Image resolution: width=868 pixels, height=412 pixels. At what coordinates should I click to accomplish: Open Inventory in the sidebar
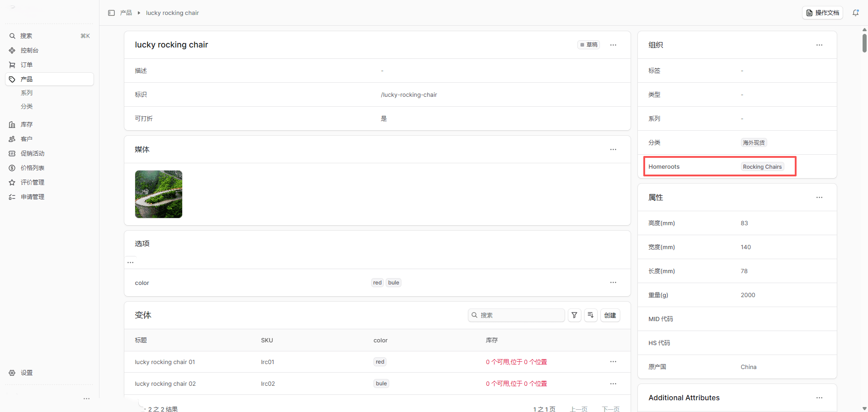pos(26,124)
